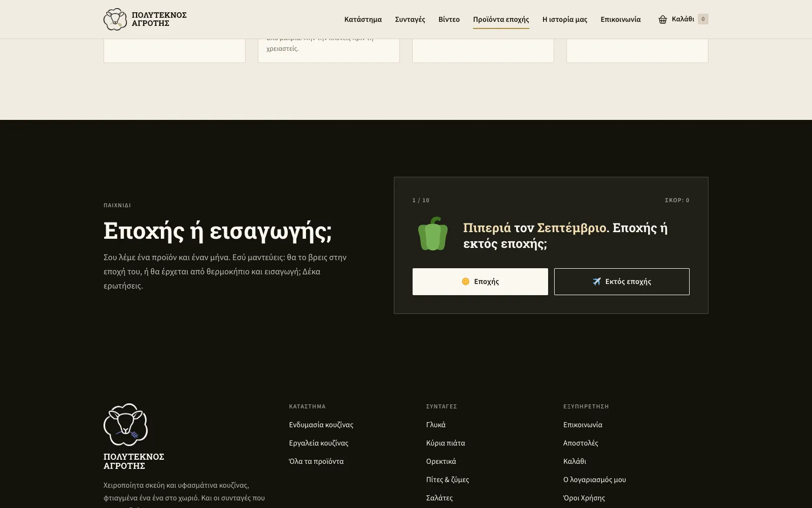The image size is (812, 508).
Task: Open Επικοινωνία in the footer support column
Action: pos(583,425)
